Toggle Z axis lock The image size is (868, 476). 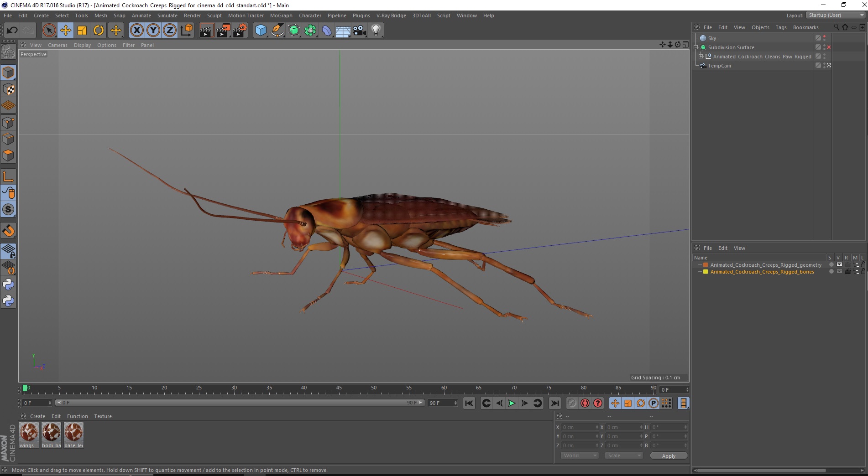pos(170,31)
